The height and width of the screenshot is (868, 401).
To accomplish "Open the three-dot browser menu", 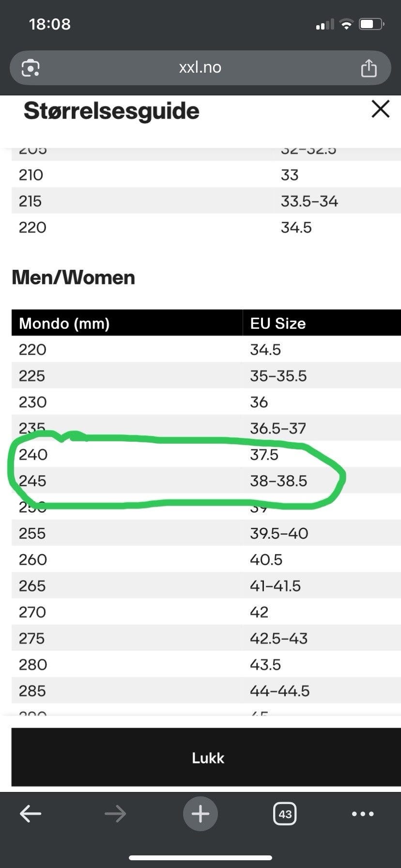I will point(363,814).
